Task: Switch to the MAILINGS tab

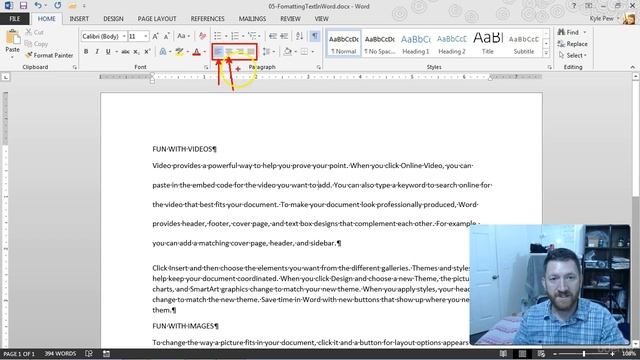Action: tap(252, 19)
